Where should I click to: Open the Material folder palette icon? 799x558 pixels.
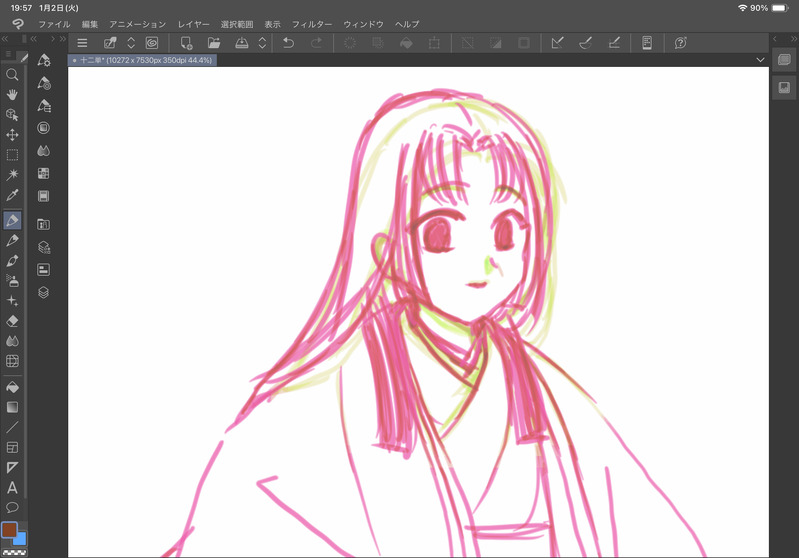click(x=44, y=224)
